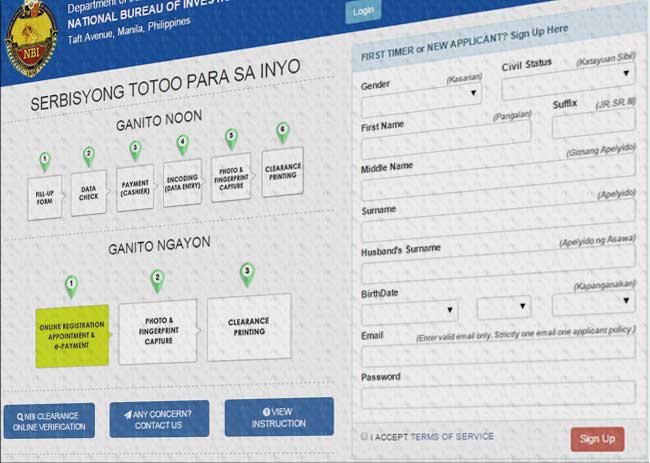Viewport: 650px width, 463px height.
Task: Click large Photo & Fingerprint Capture box
Action: point(158,331)
